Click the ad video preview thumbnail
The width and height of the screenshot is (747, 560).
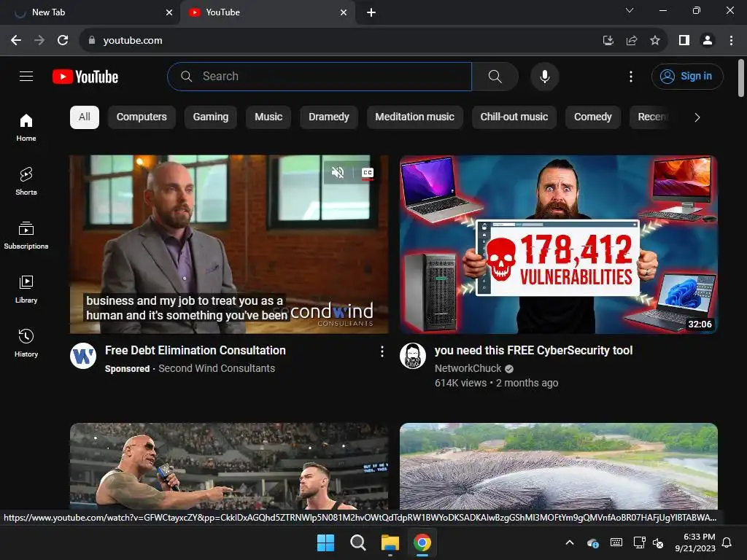pyautogui.click(x=229, y=244)
